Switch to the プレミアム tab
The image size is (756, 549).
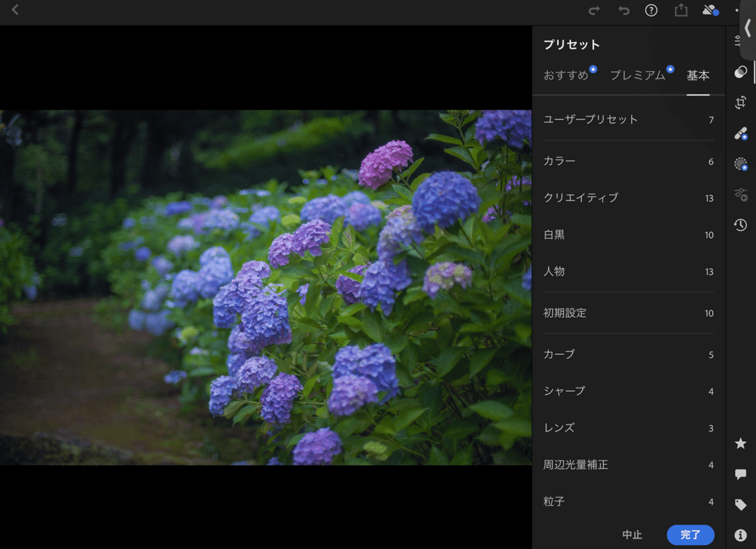click(x=638, y=76)
